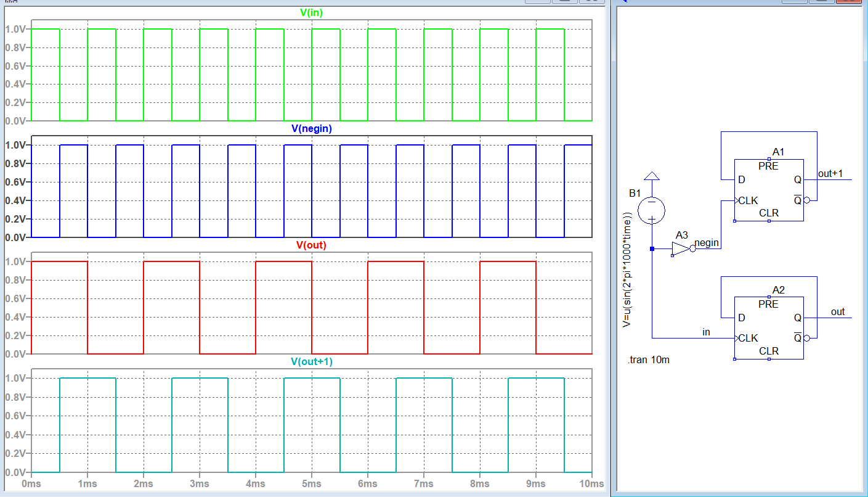
Task: Click the out net label on A2
Action: [x=837, y=312]
